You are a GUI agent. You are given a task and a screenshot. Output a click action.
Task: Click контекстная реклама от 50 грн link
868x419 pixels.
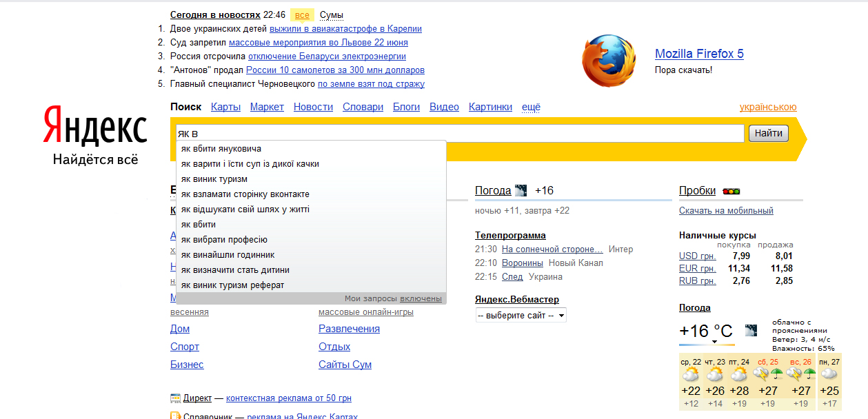pos(289,398)
